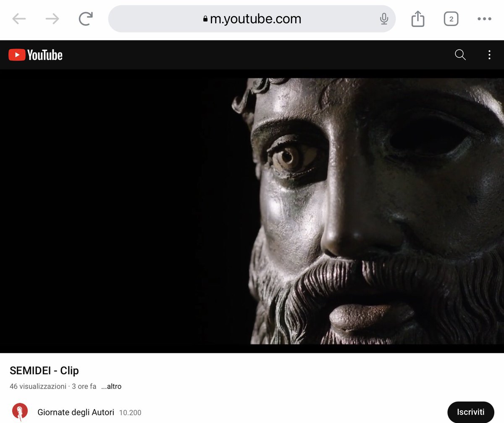Open the browser three-dot more menu
The width and height of the screenshot is (504, 423).
(484, 19)
